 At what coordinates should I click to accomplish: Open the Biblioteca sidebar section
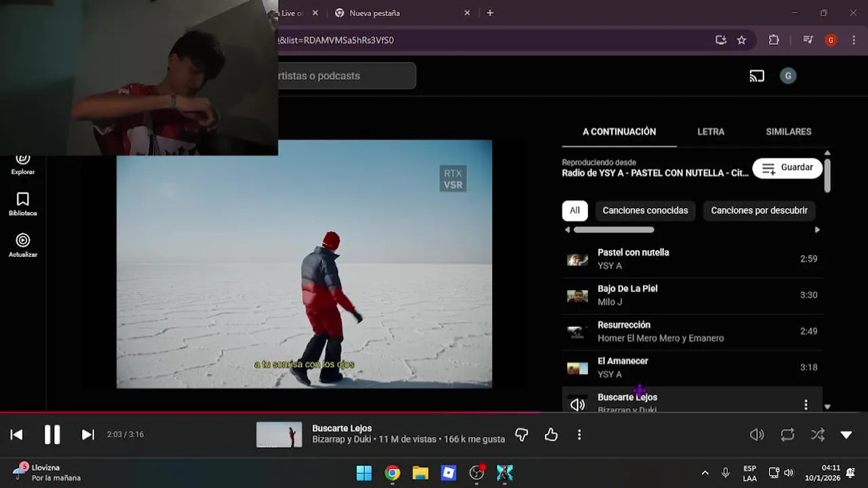click(22, 204)
